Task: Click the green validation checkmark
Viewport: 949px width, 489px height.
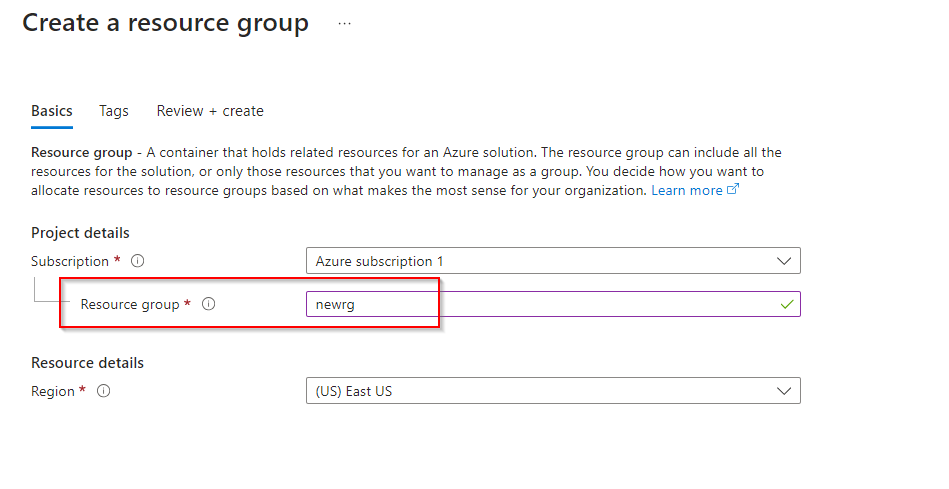Action: point(786,304)
